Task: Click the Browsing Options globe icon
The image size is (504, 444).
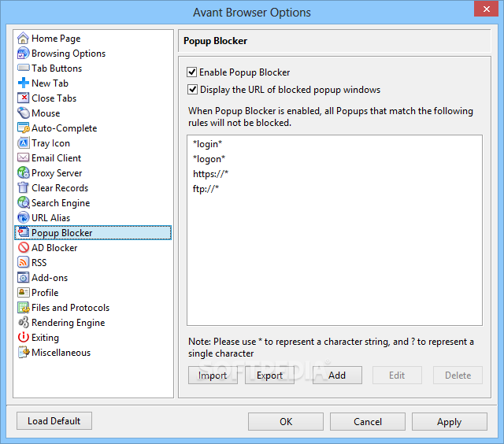Action: (x=23, y=54)
